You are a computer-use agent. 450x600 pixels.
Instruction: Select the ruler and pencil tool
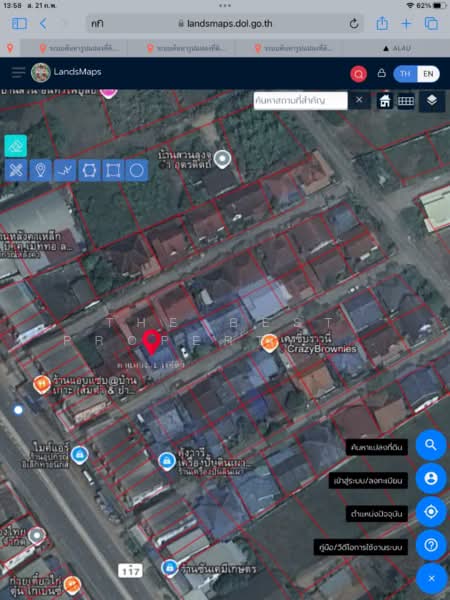point(16,170)
